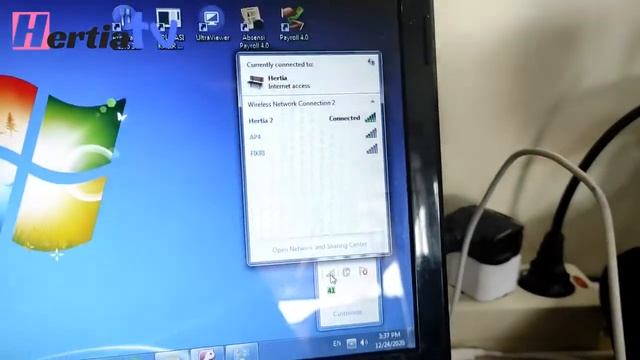Select the AP4 wireless network
This screenshot has height=360, width=640.
click(312, 136)
